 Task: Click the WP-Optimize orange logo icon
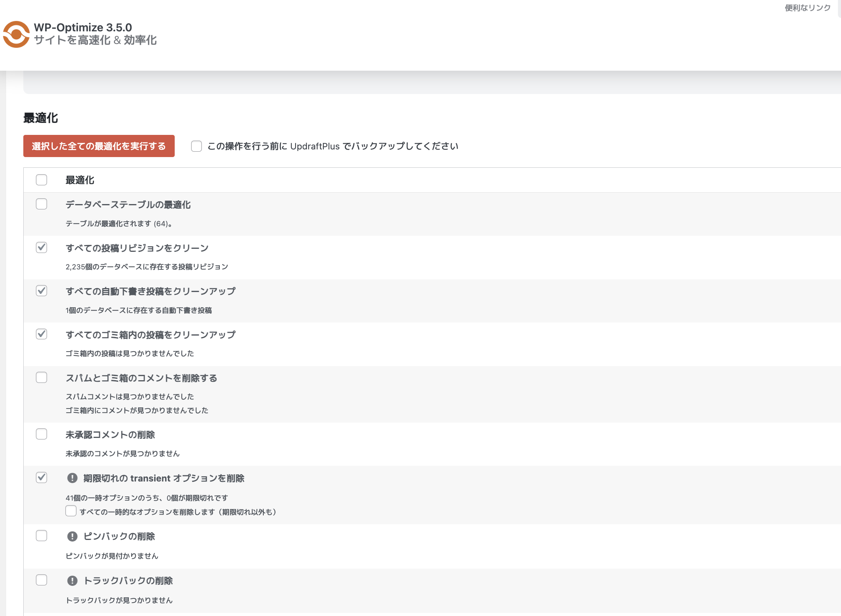pyautogui.click(x=16, y=34)
